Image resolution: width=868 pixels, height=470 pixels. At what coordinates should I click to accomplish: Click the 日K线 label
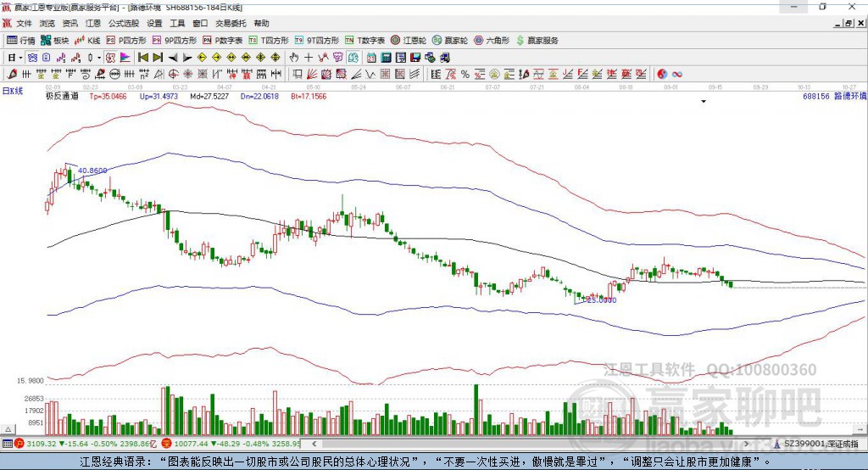[13, 91]
